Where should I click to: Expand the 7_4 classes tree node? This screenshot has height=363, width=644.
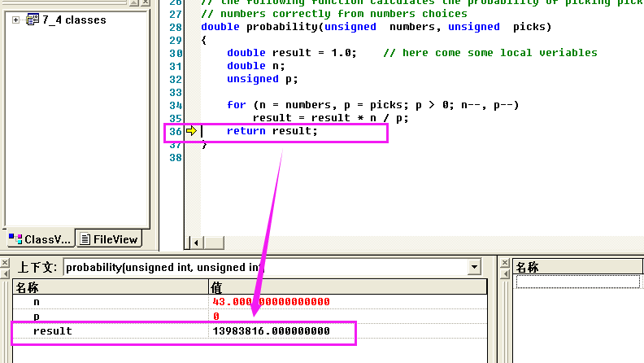(15, 20)
